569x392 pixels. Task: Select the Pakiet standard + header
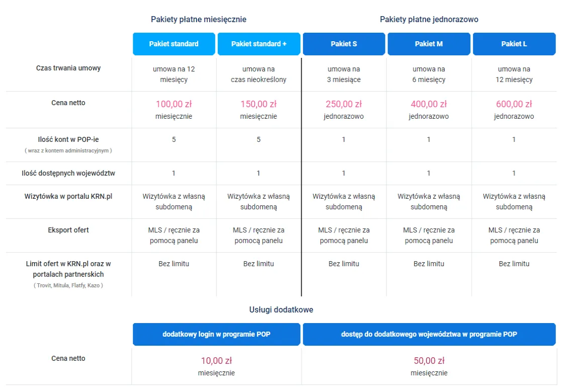[259, 44]
